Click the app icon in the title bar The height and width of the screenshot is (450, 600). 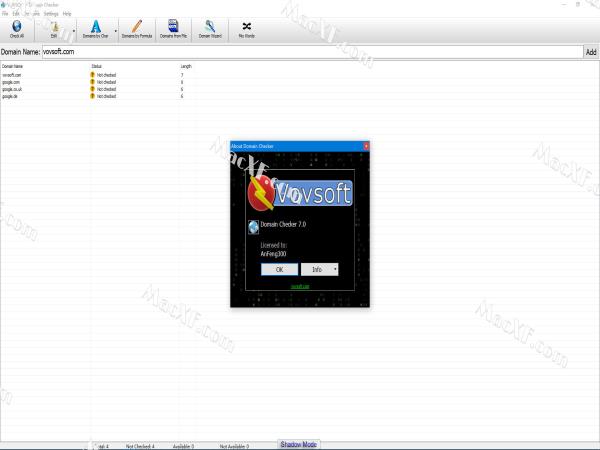(x=3, y=5)
